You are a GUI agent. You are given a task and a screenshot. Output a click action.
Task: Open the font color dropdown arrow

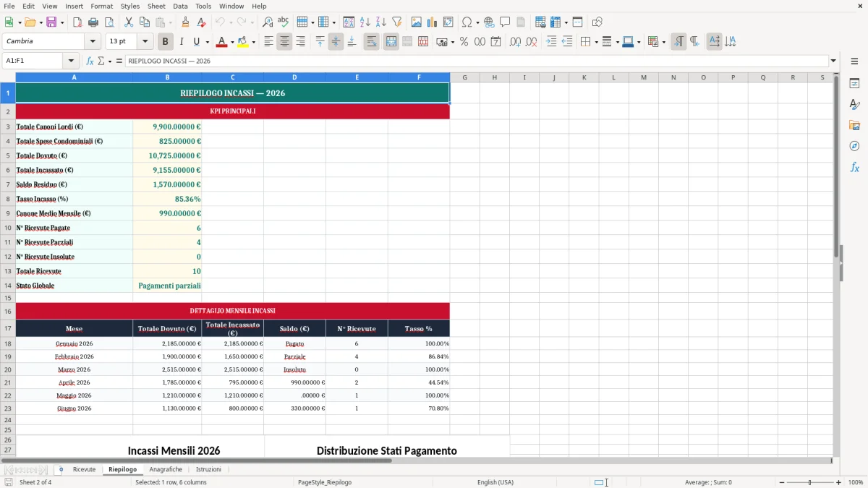232,42
